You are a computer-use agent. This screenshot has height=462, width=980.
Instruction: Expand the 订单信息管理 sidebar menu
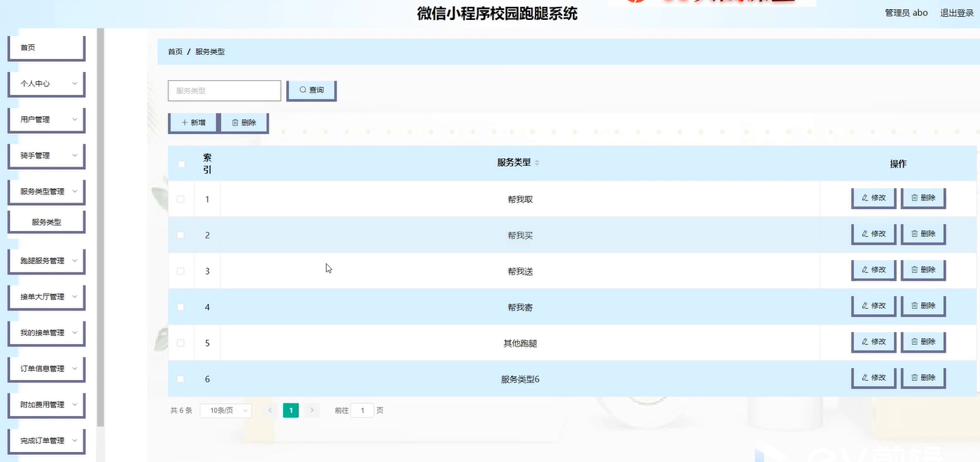[46, 369]
